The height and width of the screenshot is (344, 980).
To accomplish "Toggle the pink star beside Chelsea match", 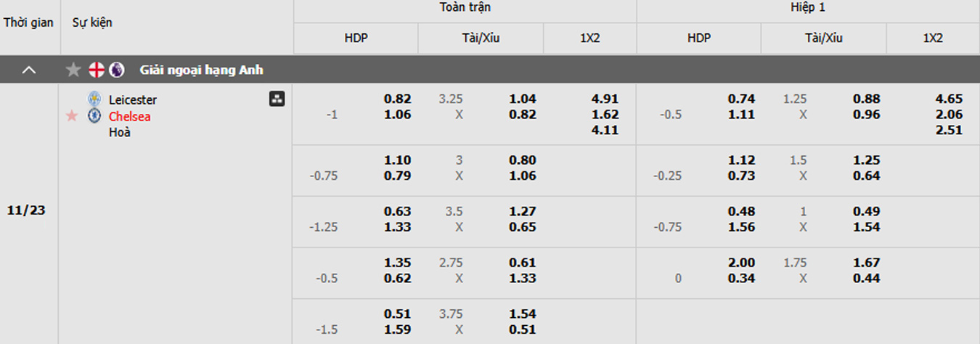I will click(x=71, y=116).
